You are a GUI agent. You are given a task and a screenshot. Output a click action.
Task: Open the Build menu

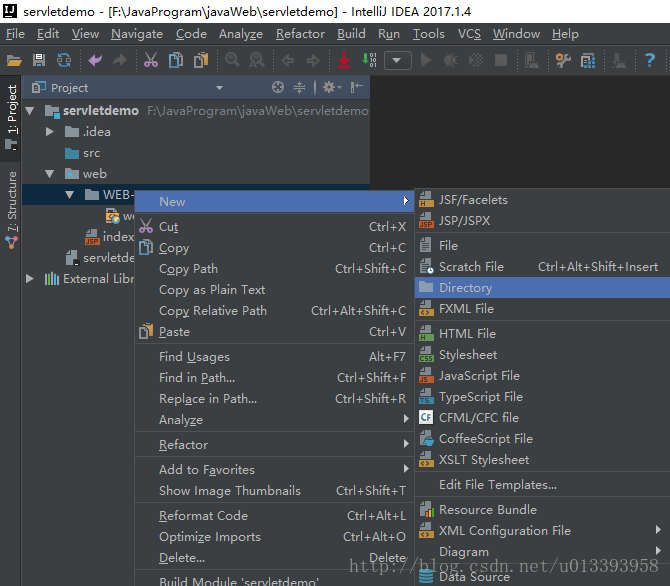coord(351,34)
